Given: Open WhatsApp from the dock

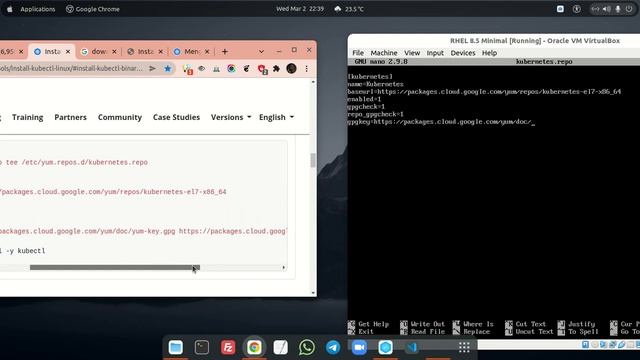Looking at the screenshot, I should point(307,347).
